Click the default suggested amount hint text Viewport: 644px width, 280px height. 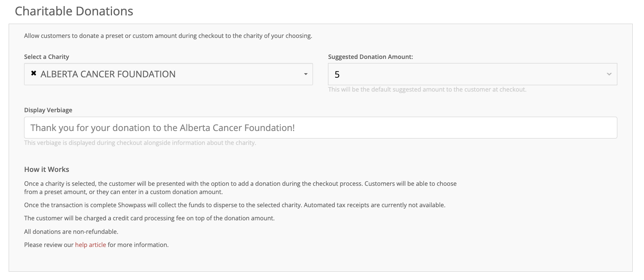pos(427,89)
